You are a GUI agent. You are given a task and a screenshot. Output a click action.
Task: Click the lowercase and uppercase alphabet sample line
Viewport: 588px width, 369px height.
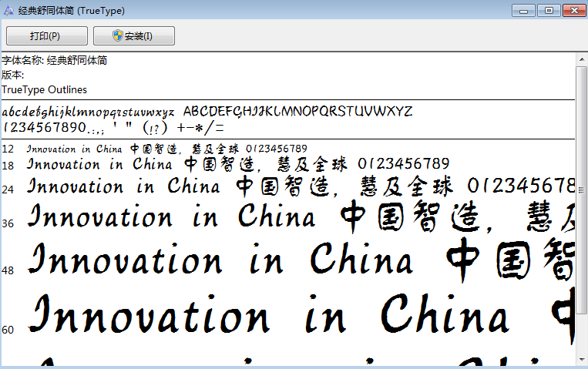point(207,111)
